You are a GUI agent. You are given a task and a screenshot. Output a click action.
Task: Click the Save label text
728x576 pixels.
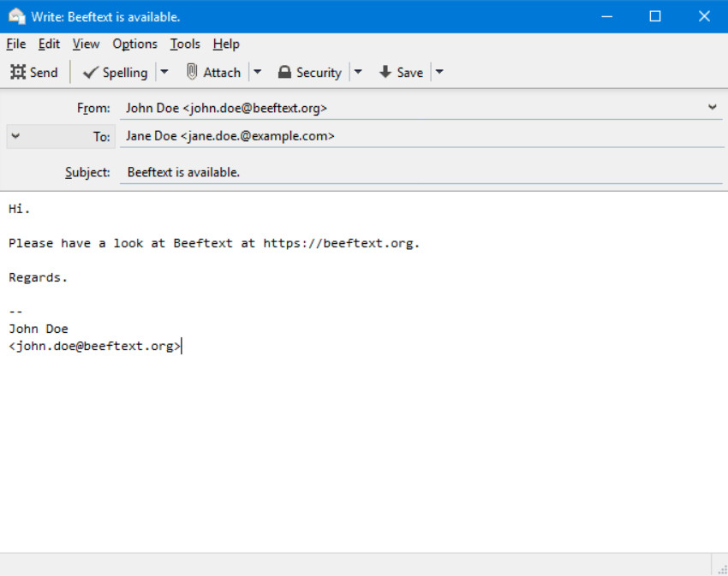pyautogui.click(x=410, y=73)
